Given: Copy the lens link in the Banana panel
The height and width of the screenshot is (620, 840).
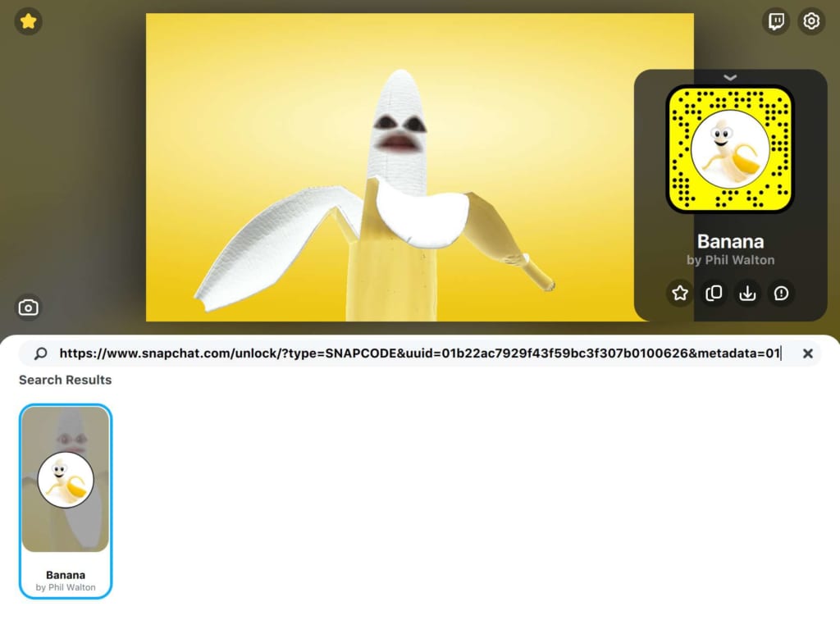Looking at the screenshot, I should click(x=714, y=293).
